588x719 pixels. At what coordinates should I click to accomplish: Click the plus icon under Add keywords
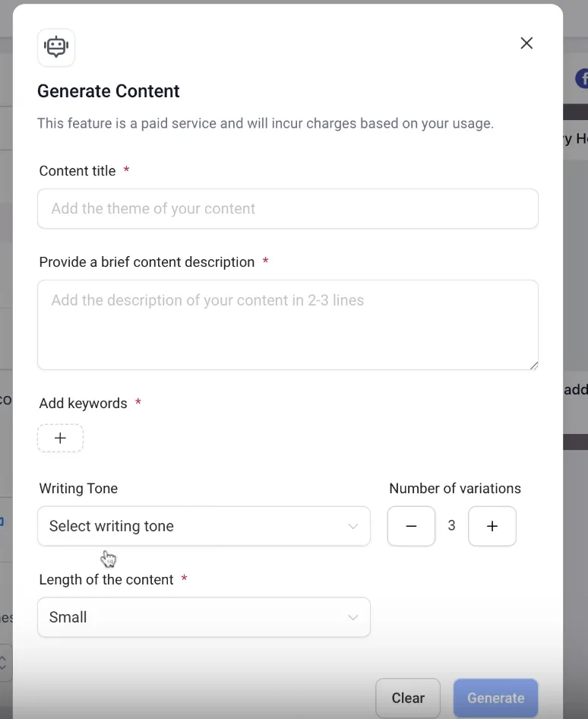point(60,439)
